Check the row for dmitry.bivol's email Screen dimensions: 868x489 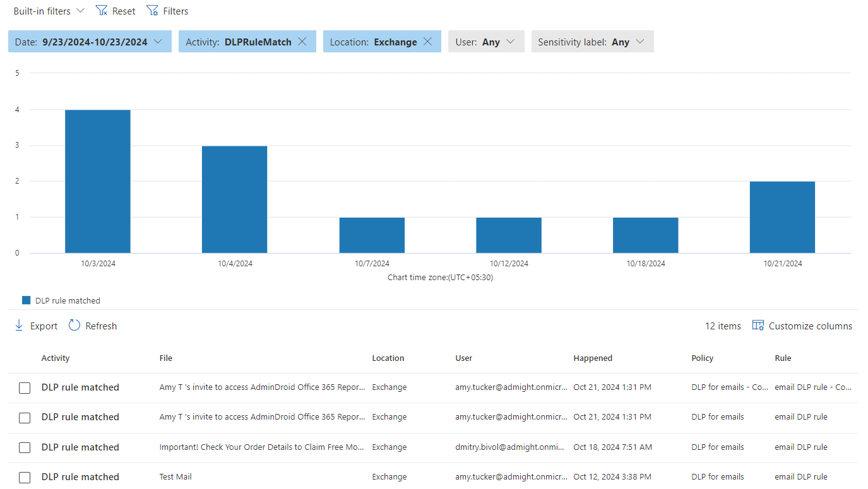(24, 447)
